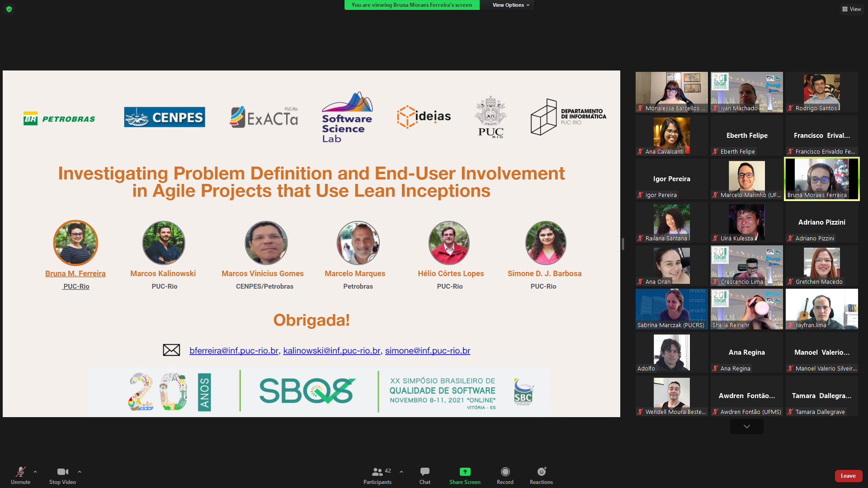Click the green encryption shield icon
868x488 pixels.
coord(9,9)
